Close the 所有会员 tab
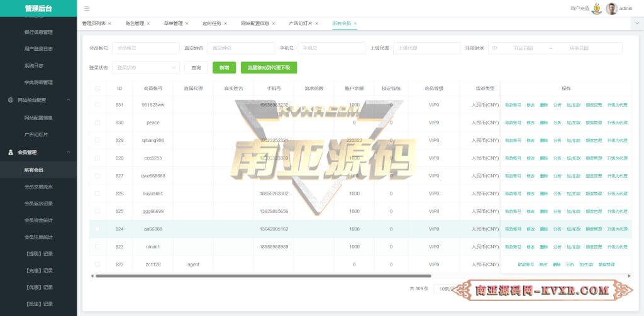The image size is (644, 316). [x=355, y=23]
